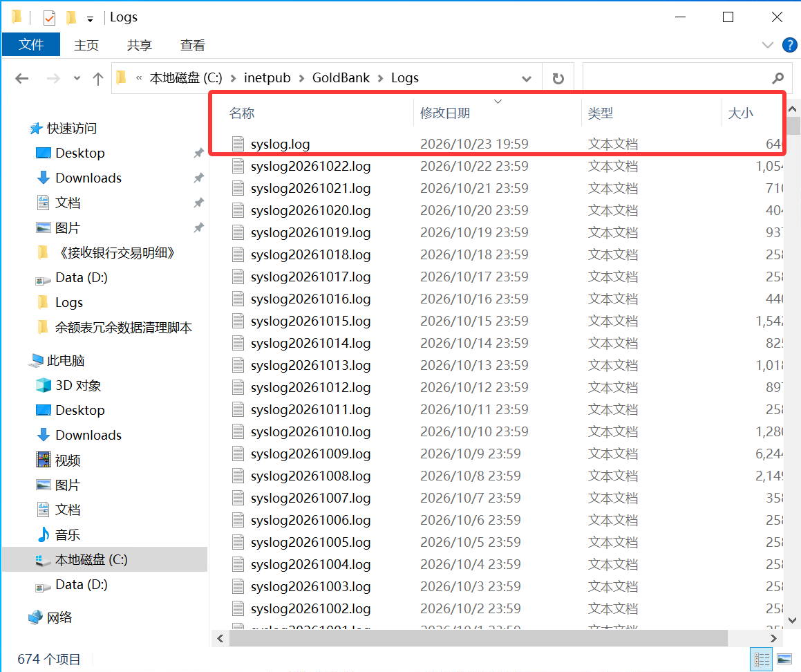Switch to details view icon in status bar

coord(761,660)
